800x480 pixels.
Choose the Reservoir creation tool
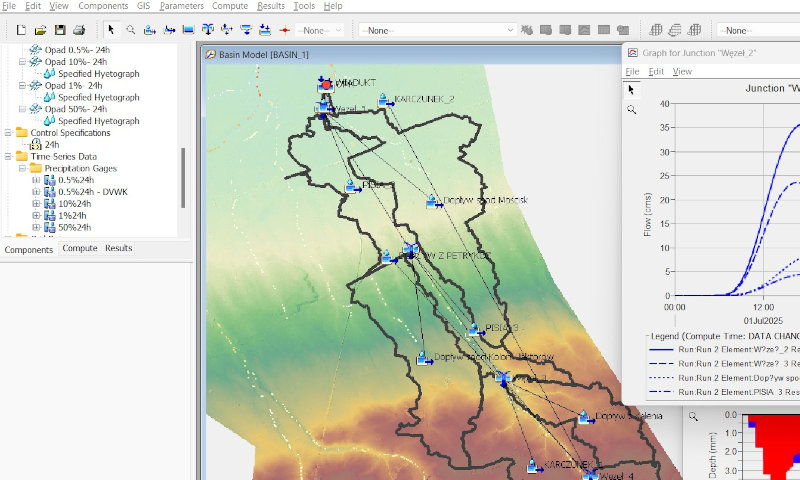pos(189,30)
